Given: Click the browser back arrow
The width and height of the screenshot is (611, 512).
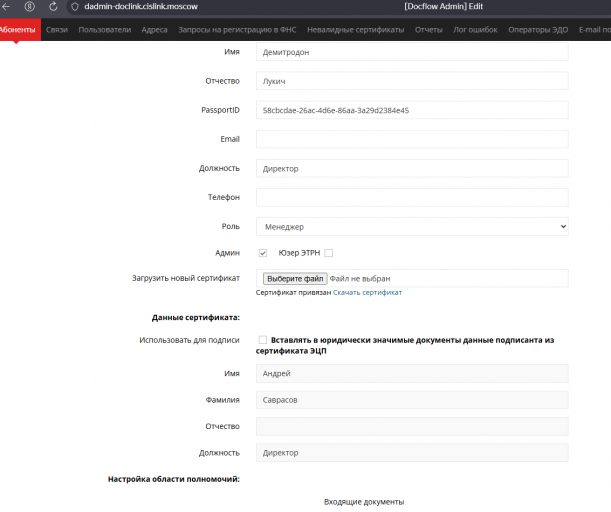Looking at the screenshot, I should pos(5,6).
